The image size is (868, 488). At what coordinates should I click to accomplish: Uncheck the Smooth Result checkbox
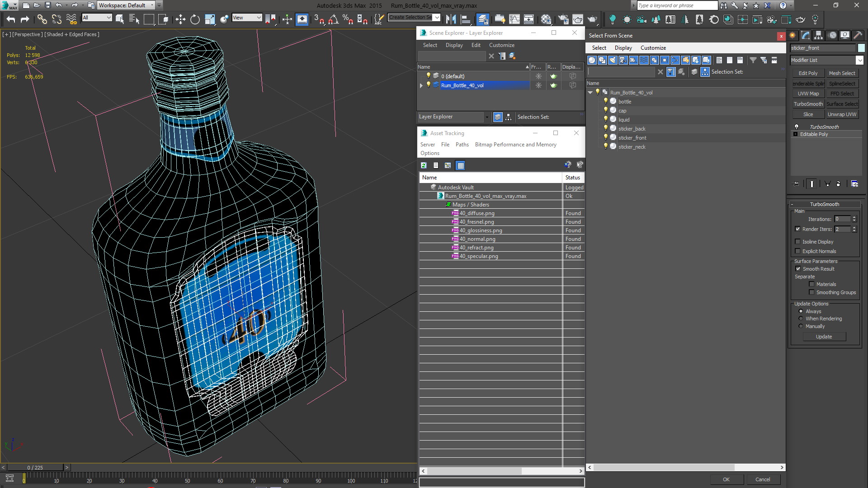(798, 269)
